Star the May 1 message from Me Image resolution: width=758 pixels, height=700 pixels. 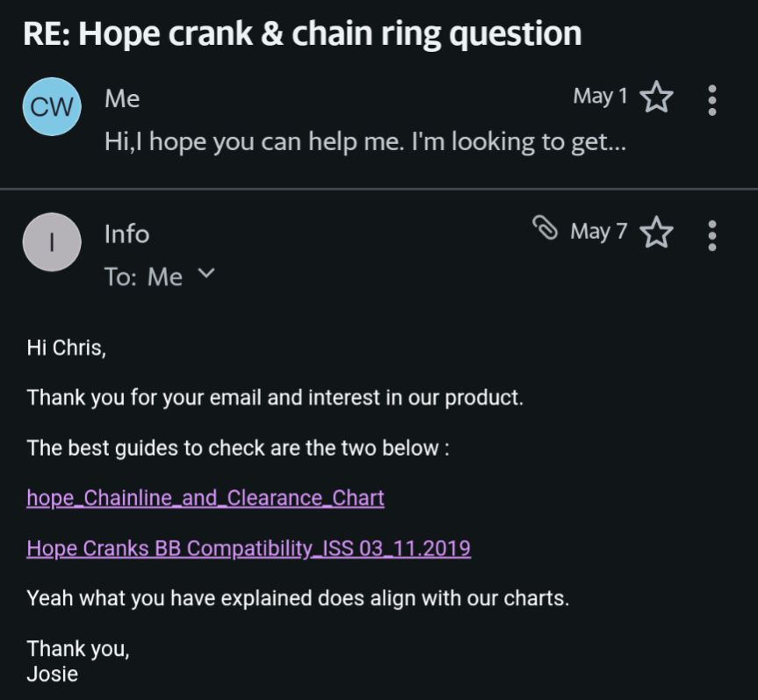pyautogui.click(x=656, y=97)
